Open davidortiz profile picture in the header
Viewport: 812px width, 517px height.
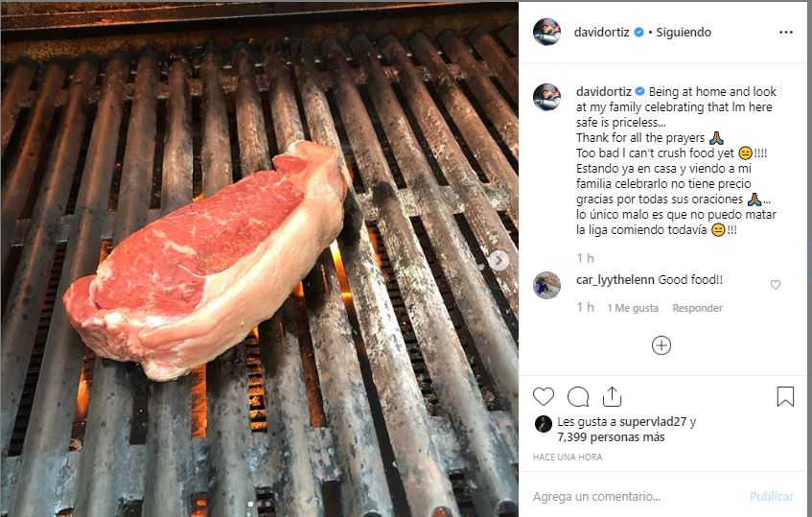coord(546,32)
